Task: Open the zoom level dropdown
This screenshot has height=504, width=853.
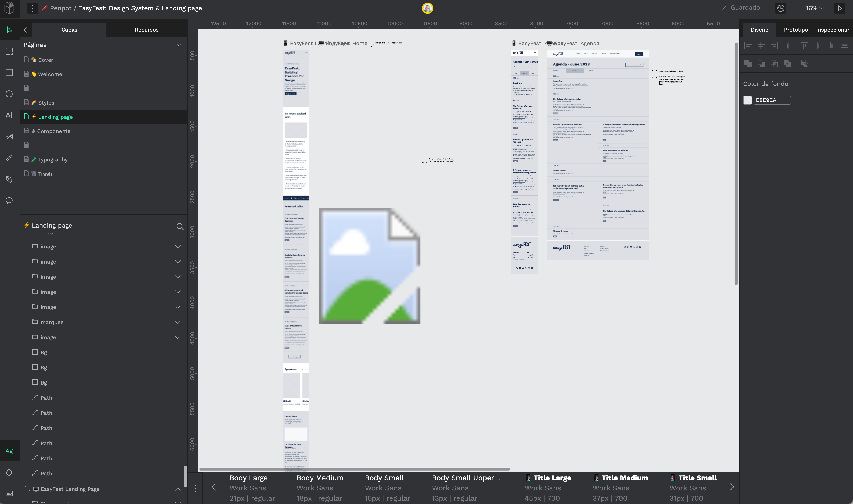Action: click(x=814, y=8)
